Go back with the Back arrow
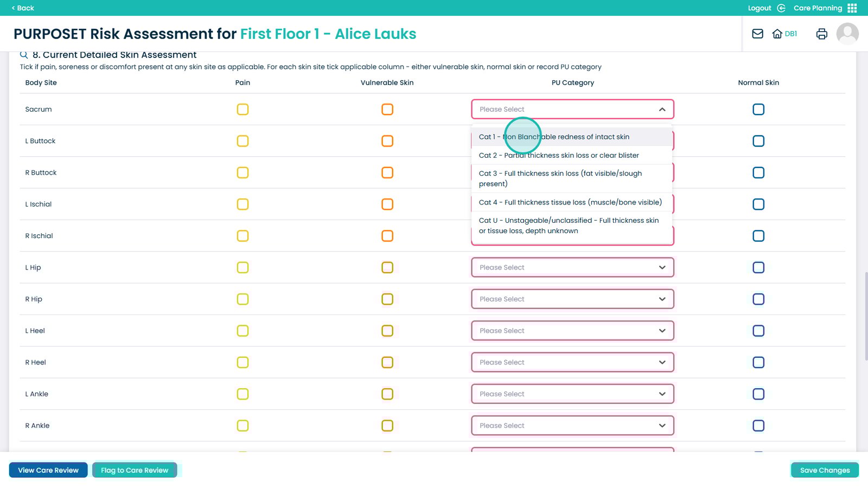The image size is (868, 488). (x=14, y=8)
